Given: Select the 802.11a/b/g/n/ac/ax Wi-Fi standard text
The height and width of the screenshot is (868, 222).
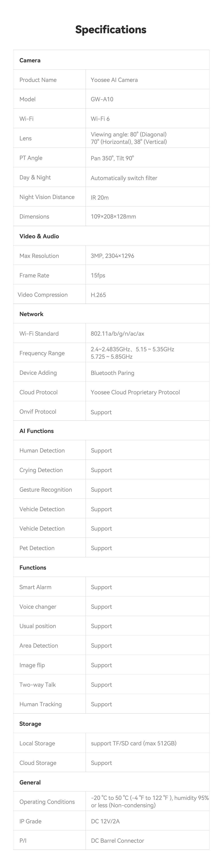Looking at the screenshot, I should pyautogui.click(x=117, y=334).
